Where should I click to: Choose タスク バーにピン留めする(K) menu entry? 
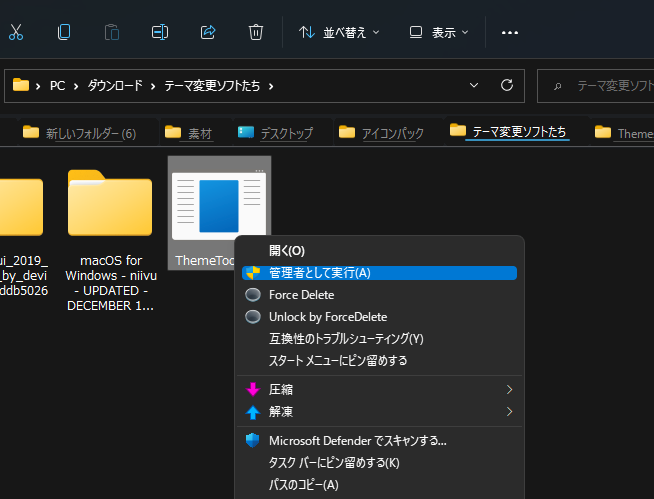pyautogui.click(x=379, y=463)
